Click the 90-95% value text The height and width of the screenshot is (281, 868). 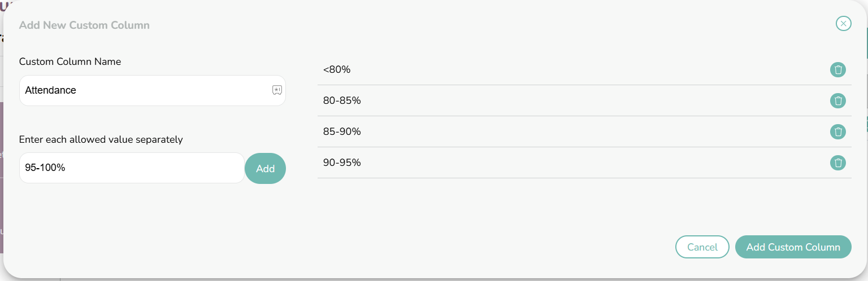coord(342,163)
